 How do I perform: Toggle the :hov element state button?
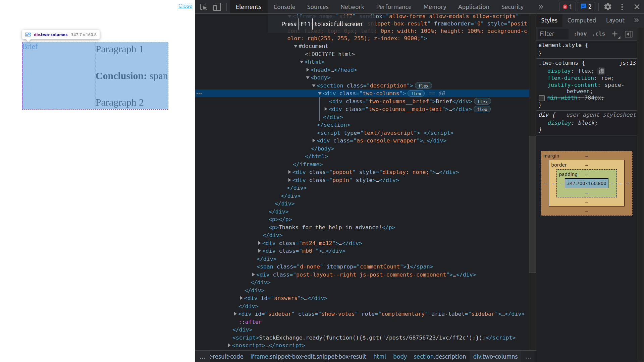pos(580,34)
